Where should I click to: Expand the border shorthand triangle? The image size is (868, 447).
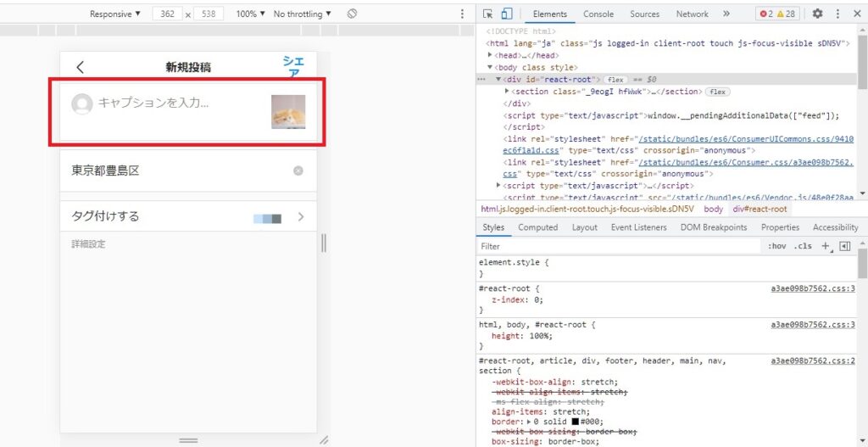(x=529, y=422)
